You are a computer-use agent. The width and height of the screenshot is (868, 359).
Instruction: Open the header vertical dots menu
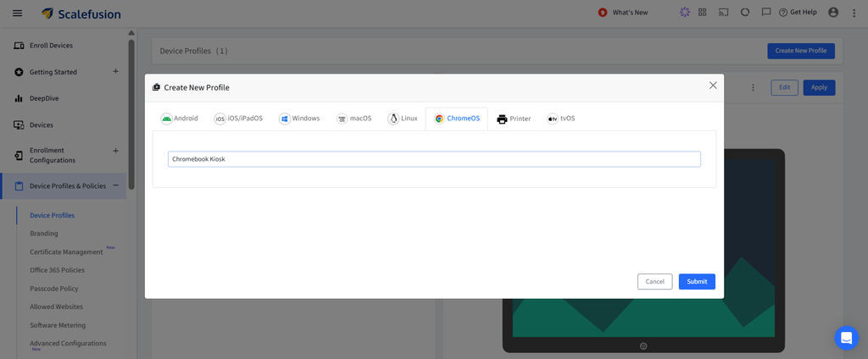click(854, 13)
